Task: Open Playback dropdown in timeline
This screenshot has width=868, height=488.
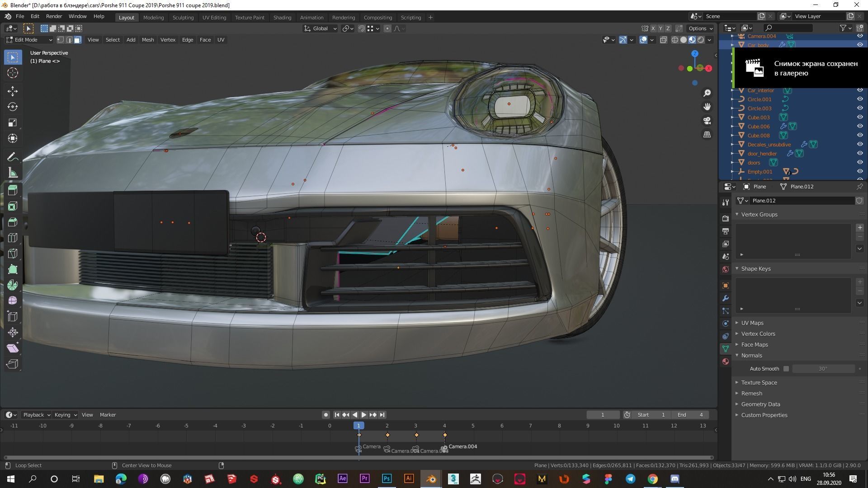Action: (x=36, y=415)
